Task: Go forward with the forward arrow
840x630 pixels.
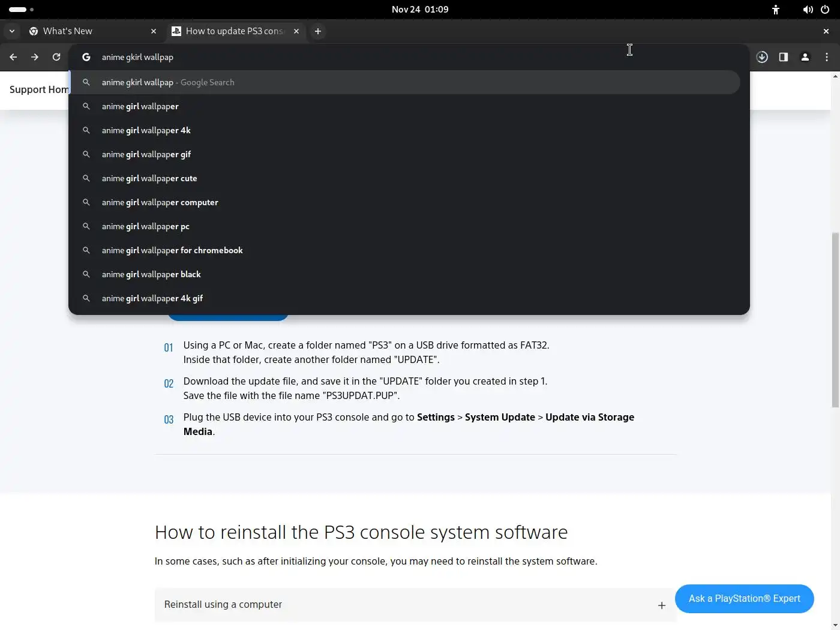Action: point(35,57)
